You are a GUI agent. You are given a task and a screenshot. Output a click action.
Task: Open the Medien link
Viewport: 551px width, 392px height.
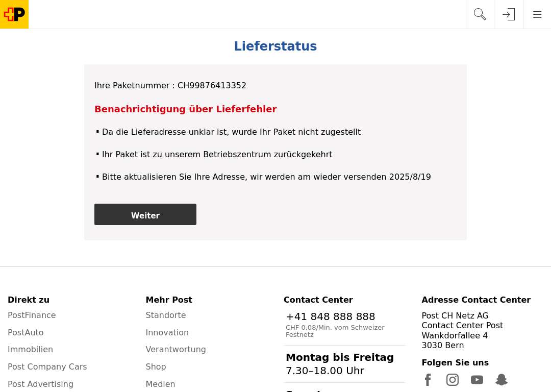pos(160,384)
